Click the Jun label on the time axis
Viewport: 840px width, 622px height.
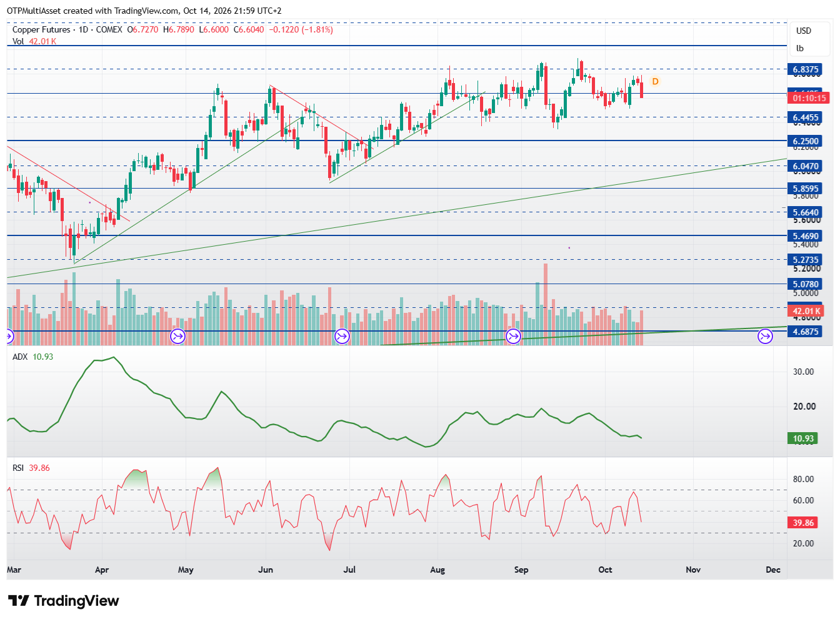[x=266, y=570]
